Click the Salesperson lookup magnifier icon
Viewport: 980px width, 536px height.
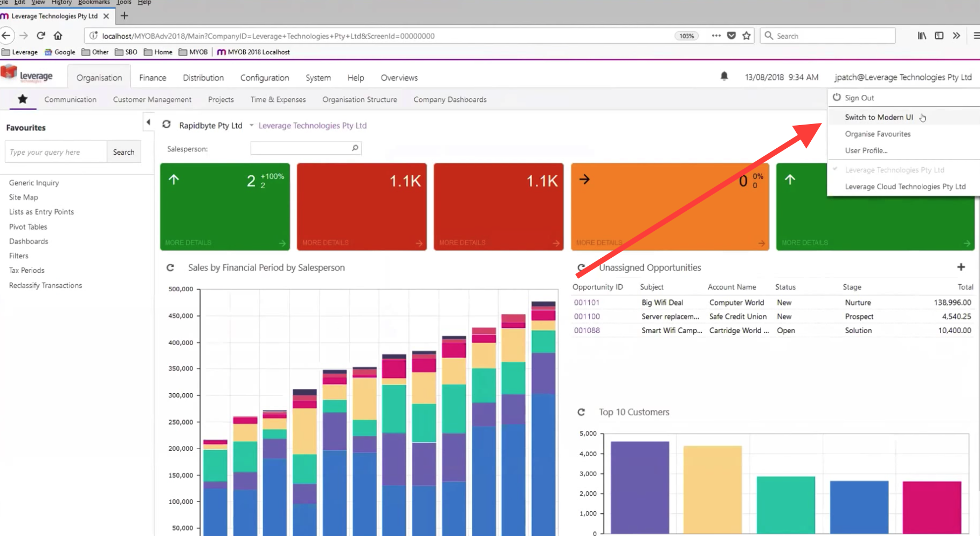tap(355, 148)
